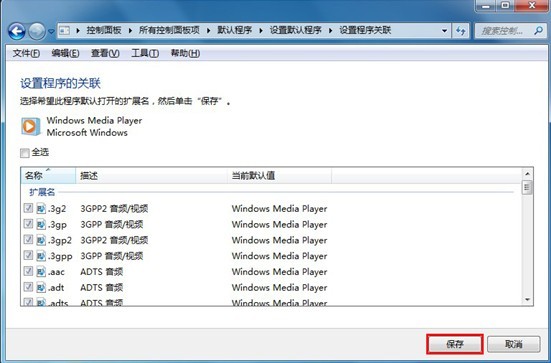The image size is (551, 363).
Task: Toggle the .adt checkbox
Action: (x=28, y=287)
